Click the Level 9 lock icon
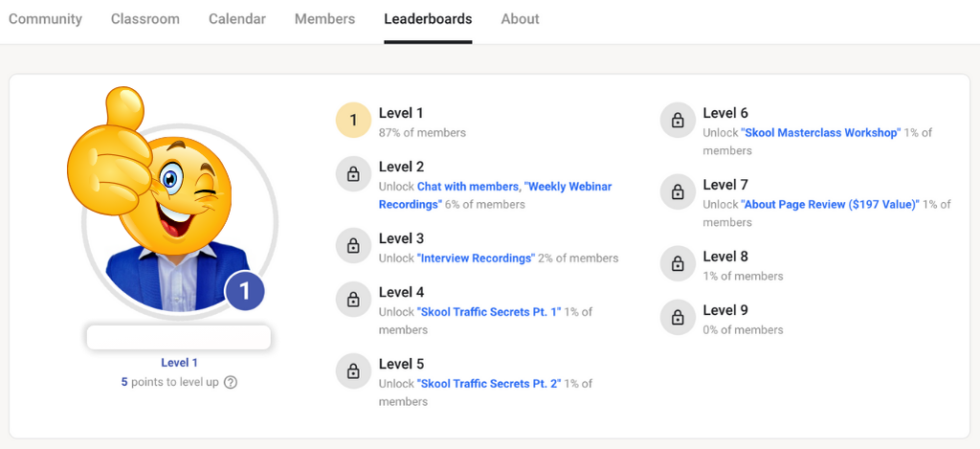 (x=678, y=317)
